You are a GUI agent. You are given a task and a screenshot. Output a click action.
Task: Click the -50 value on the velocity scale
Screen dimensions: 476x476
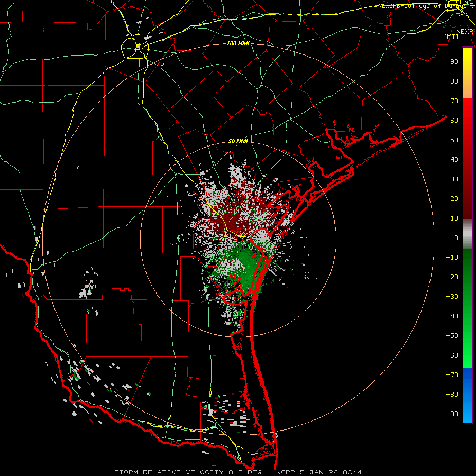tap(452, 336)
